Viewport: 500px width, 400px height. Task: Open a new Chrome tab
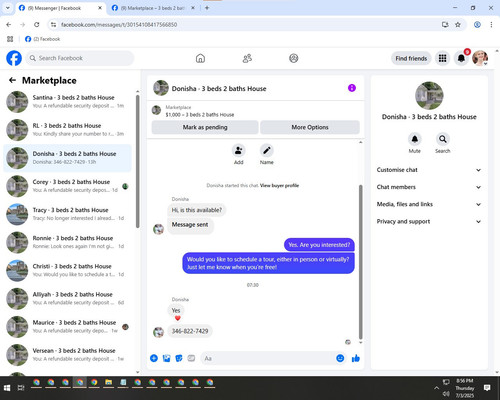tap(207, 8)
